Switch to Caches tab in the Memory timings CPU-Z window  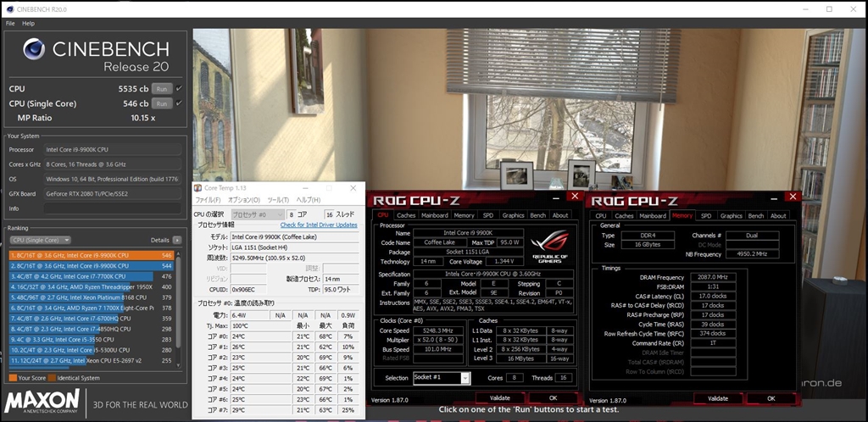624,216
